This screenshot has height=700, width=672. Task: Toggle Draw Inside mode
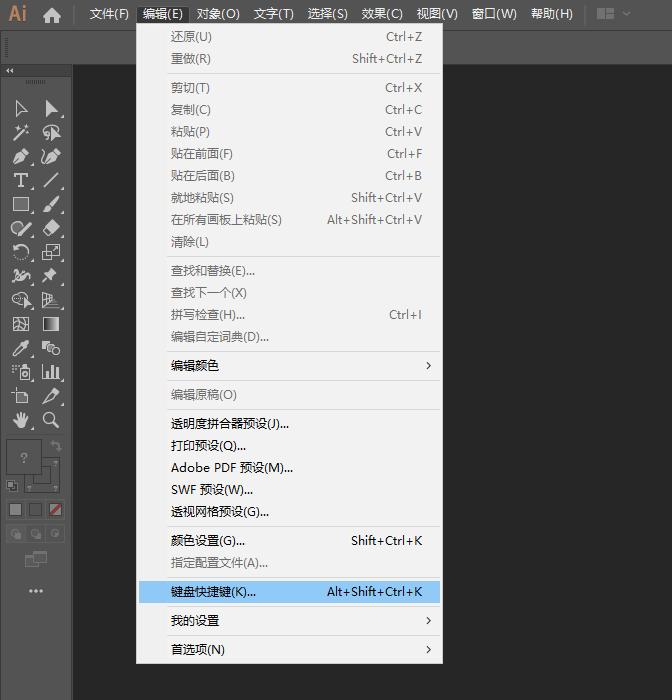55,534
